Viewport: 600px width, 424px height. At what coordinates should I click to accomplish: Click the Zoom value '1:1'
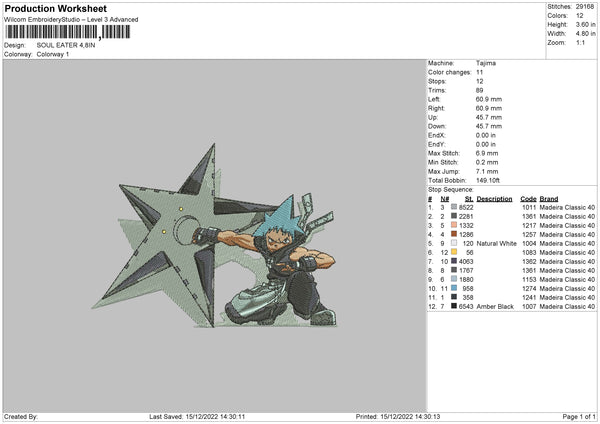(x=580, y=42)
